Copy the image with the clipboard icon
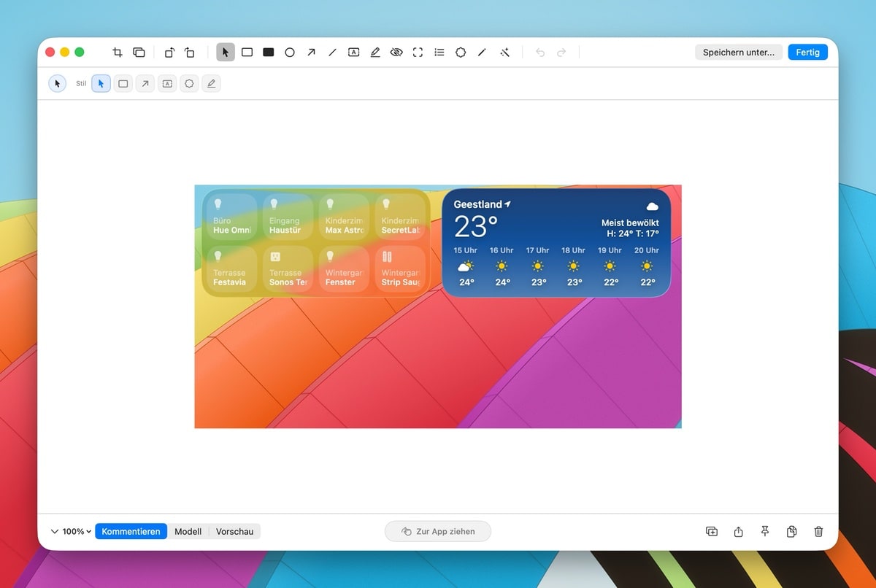 791,532
